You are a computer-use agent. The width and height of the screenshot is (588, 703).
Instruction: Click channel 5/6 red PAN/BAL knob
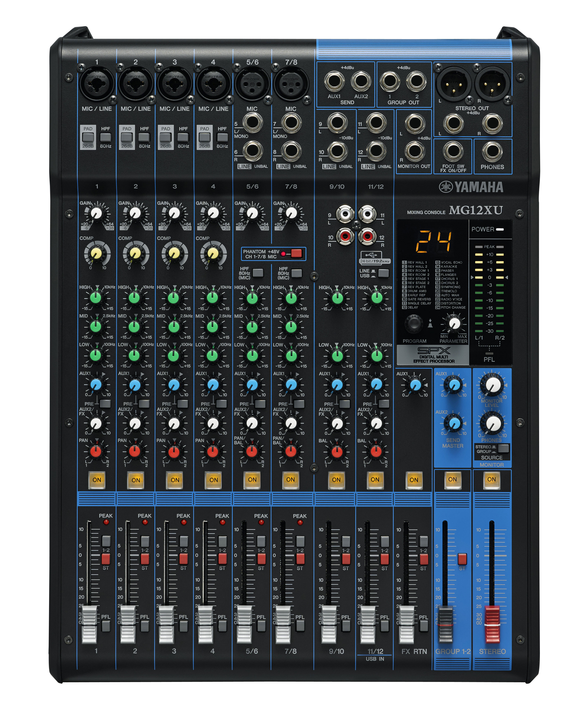click(252, 452)
